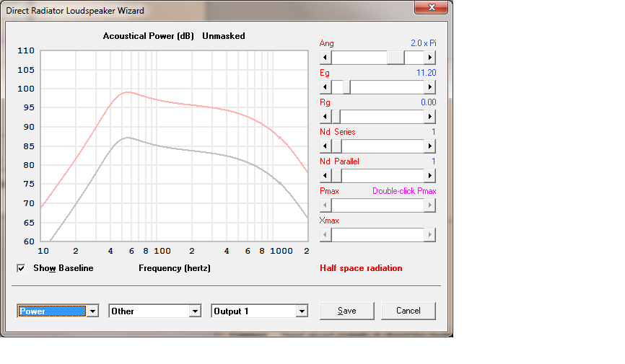Open the Power dropdown arrow

[x=92, y=311]
